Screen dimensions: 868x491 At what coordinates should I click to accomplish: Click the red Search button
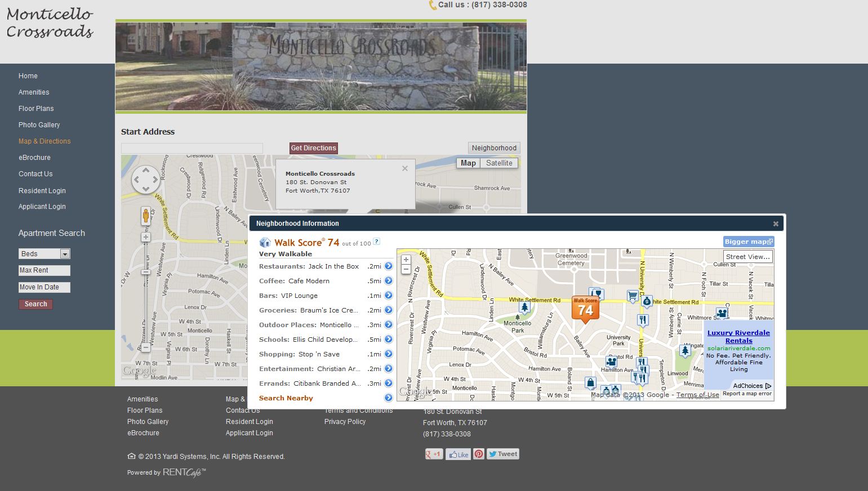[35, 304]
